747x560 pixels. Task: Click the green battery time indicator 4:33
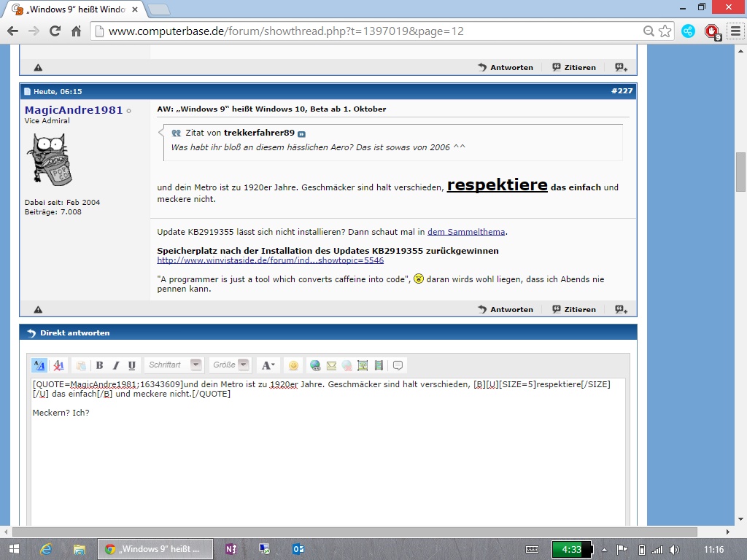coord(571,550)
